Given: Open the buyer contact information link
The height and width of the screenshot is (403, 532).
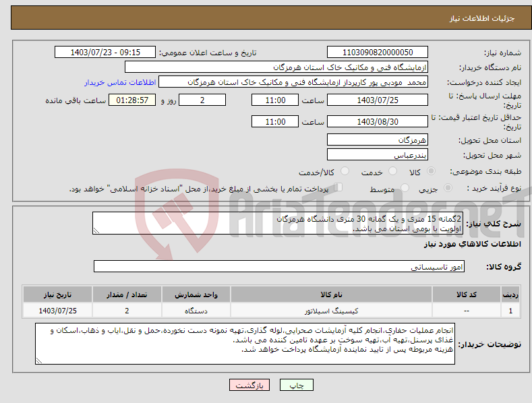Looking at the screenshot, I should click(x=120, y=82).
